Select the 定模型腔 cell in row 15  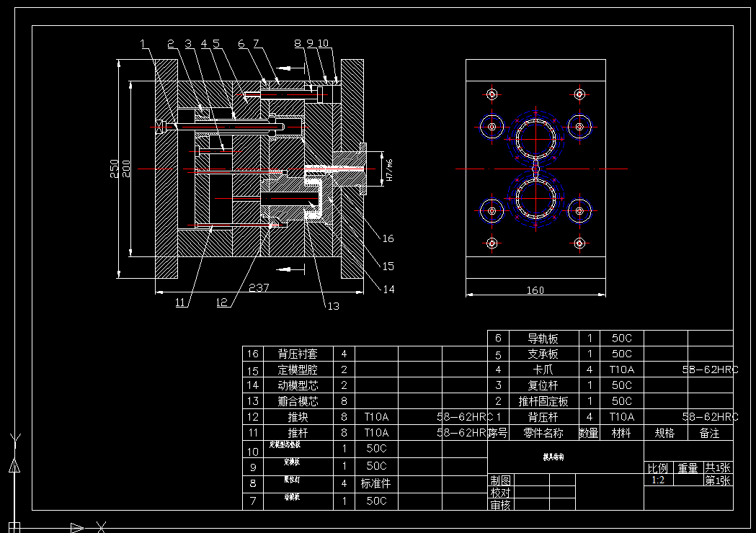coord(298,370)
